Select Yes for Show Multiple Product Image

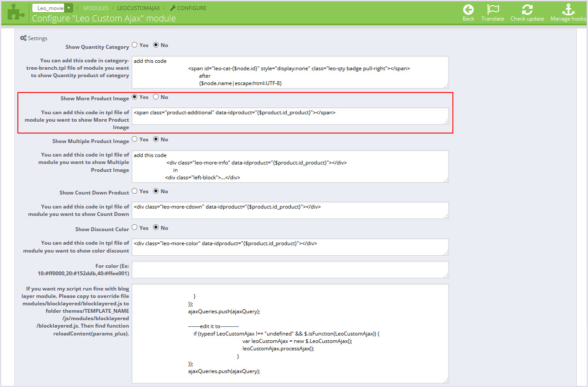pos(134,139)
